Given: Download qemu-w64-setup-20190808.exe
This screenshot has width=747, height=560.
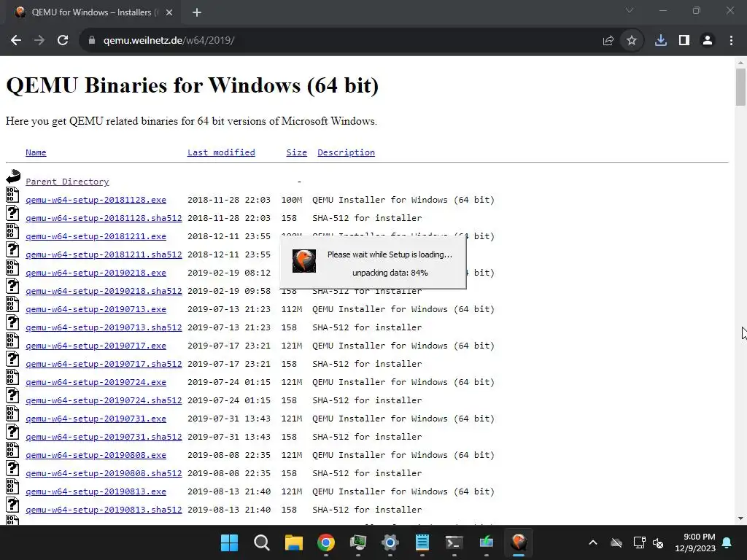Looking at the screenshot, I should coord(96,455).
